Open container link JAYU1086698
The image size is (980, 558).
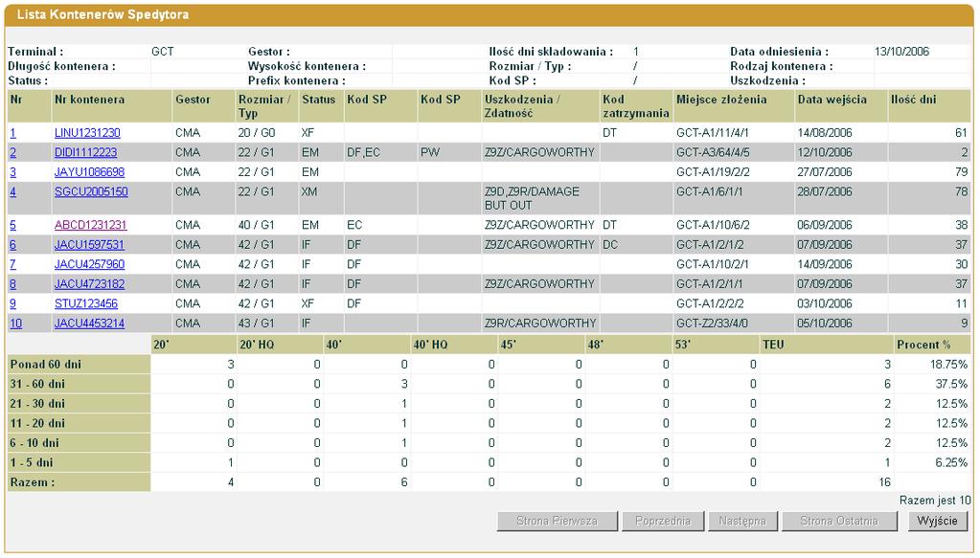pos(89,171)
